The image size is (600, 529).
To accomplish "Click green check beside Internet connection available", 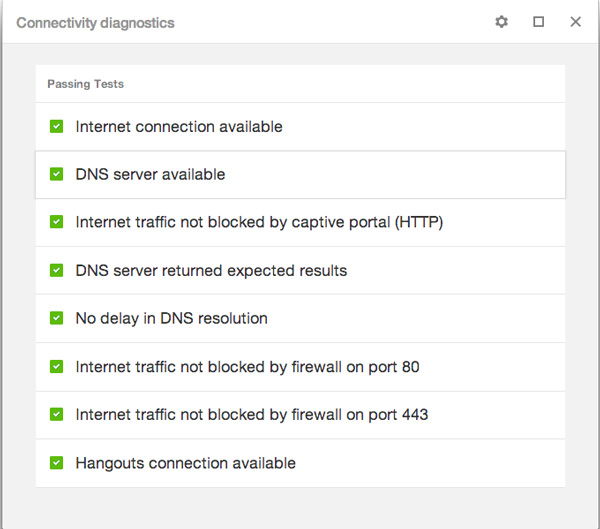I will pos(57,127).
